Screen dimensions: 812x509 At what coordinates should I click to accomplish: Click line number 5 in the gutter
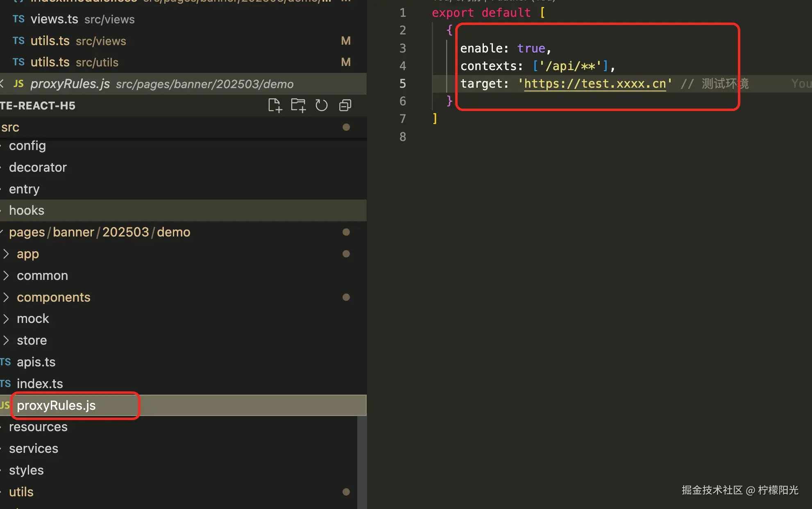click(403, 84)
